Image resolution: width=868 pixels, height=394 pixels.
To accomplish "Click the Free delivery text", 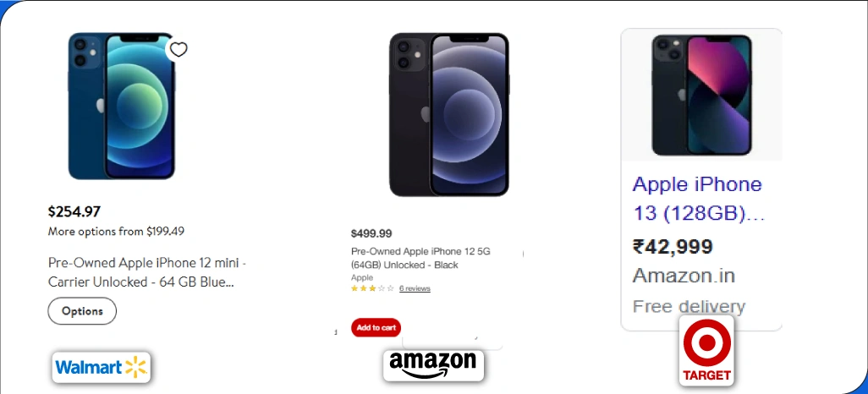I will (x=689, y=306).
